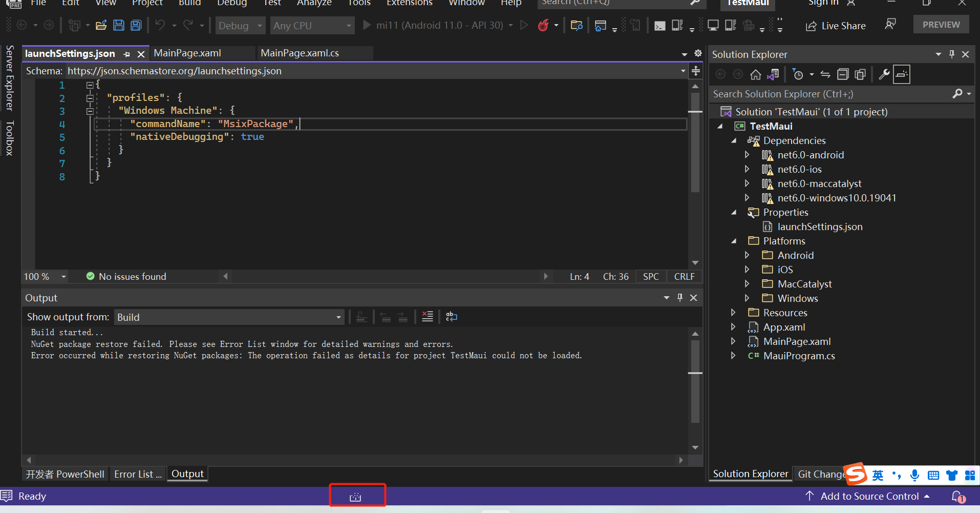Open Properties wrench icon in Solution Explorer
This screenshot has height=513, width=980.
coord(884,75)
